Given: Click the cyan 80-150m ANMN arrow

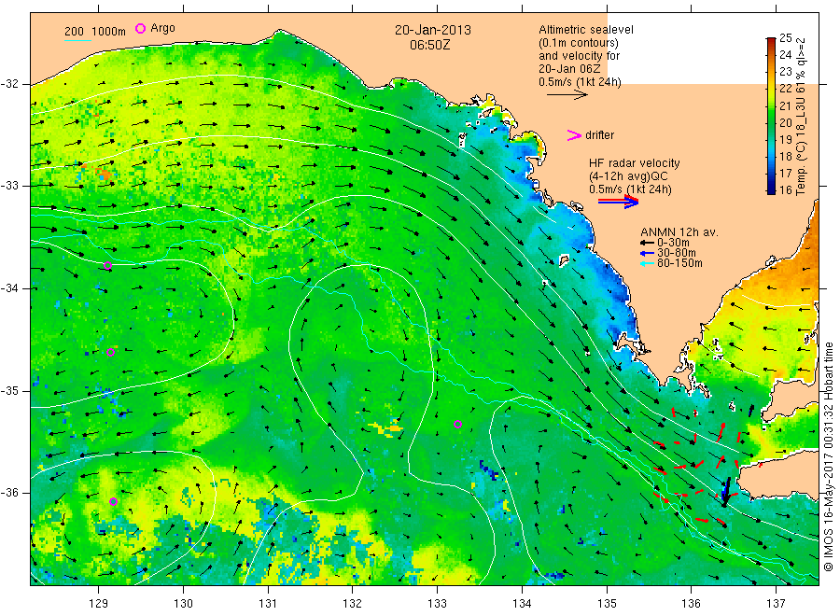Looking at the screenshot, I should tap(647, 263).
